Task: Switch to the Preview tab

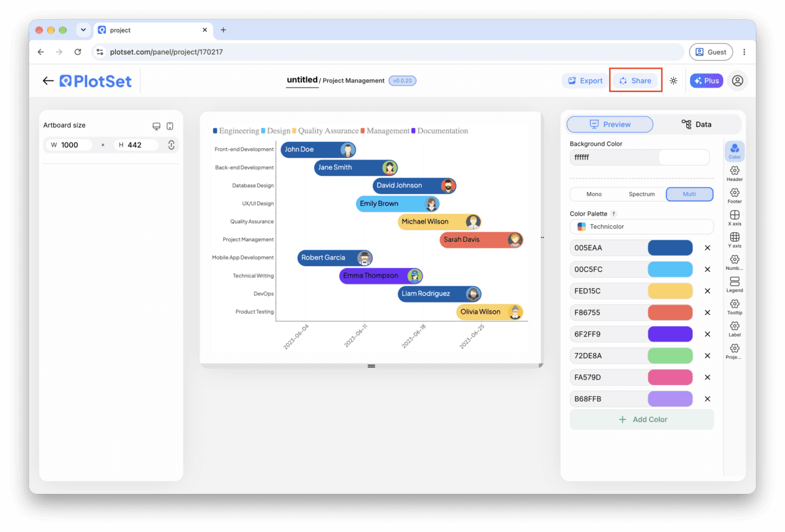Action: [x=610, y=124]
